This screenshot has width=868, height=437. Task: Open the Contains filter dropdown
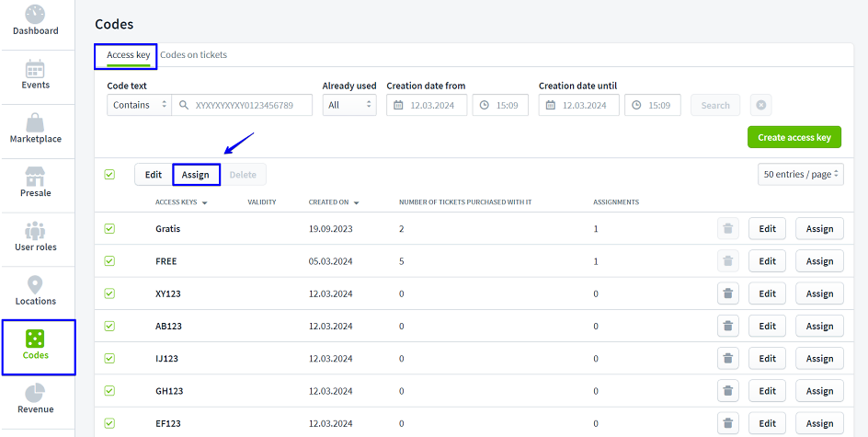[x=138, y=105]
